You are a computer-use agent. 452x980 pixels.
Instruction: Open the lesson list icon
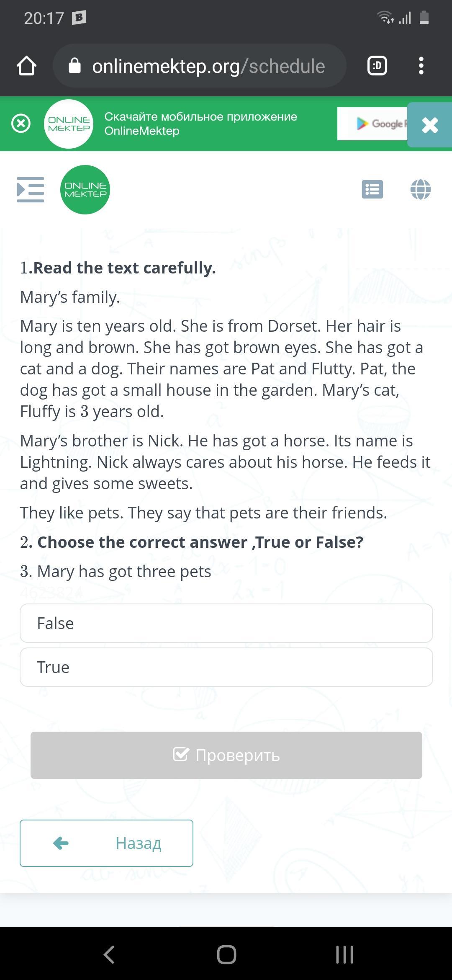point(372,189)
